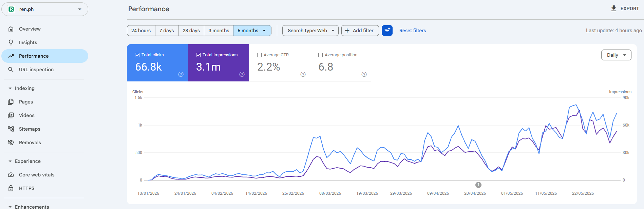The height and width of the screenshot is (209, 644).
Task: Open help icon on Average position card
Action: click(364, 74)
